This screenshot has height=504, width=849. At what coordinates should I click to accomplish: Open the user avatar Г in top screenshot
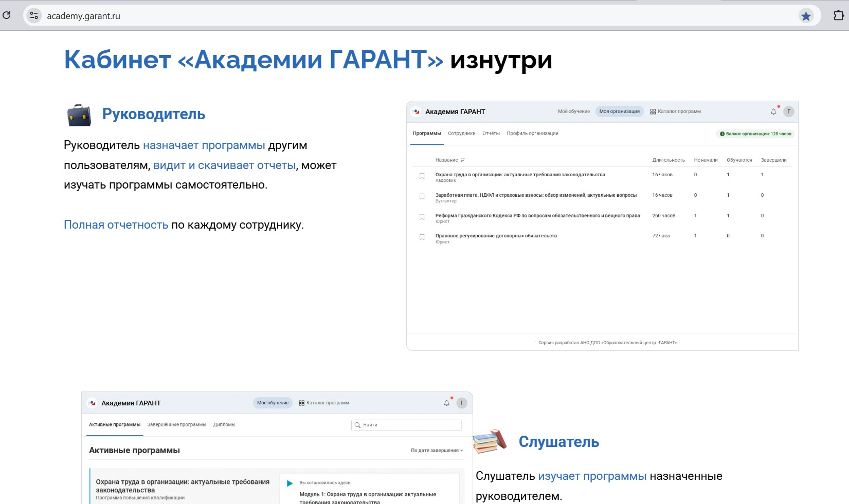[x=789, y=111]
